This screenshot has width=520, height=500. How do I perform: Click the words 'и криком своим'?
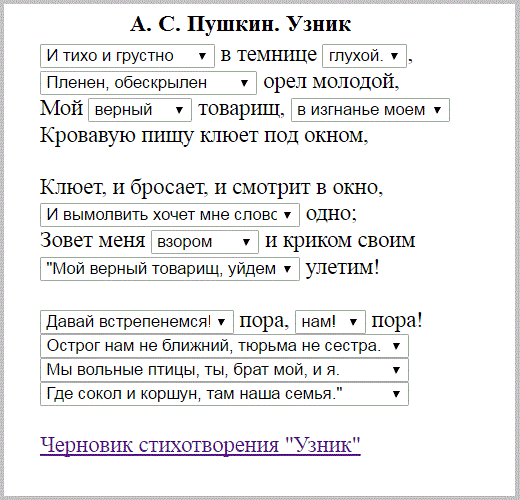[340, 241]
